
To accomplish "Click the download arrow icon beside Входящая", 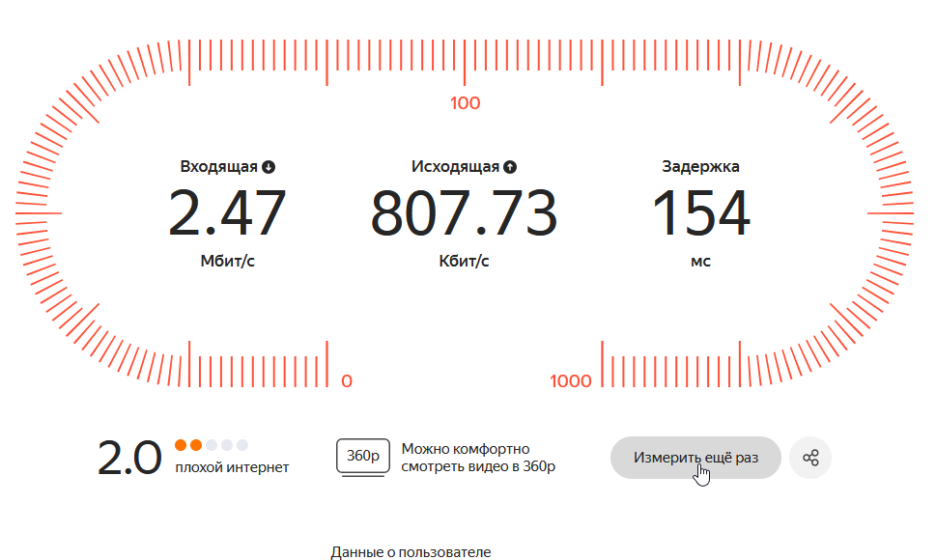I will [269, 167].
